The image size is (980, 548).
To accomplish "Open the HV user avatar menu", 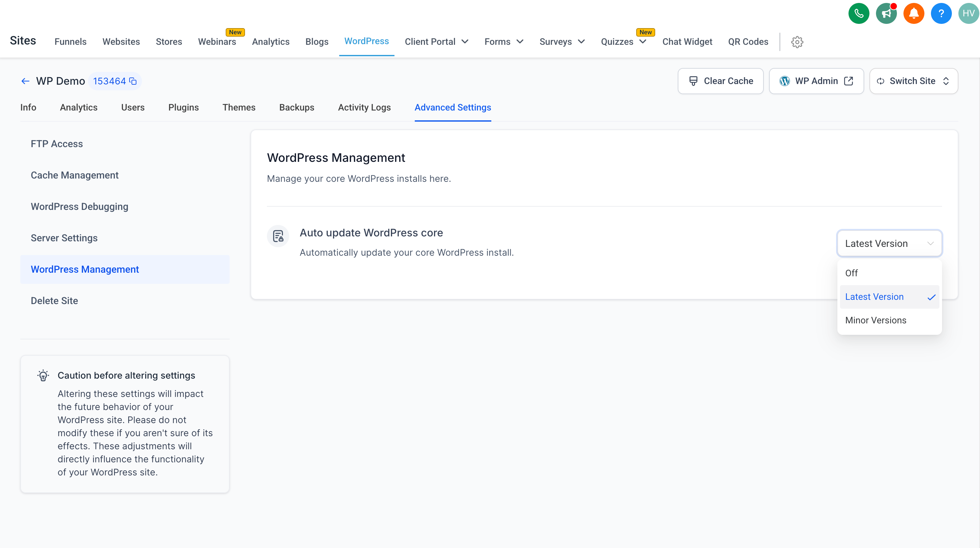I will click(x=968, y=14).
